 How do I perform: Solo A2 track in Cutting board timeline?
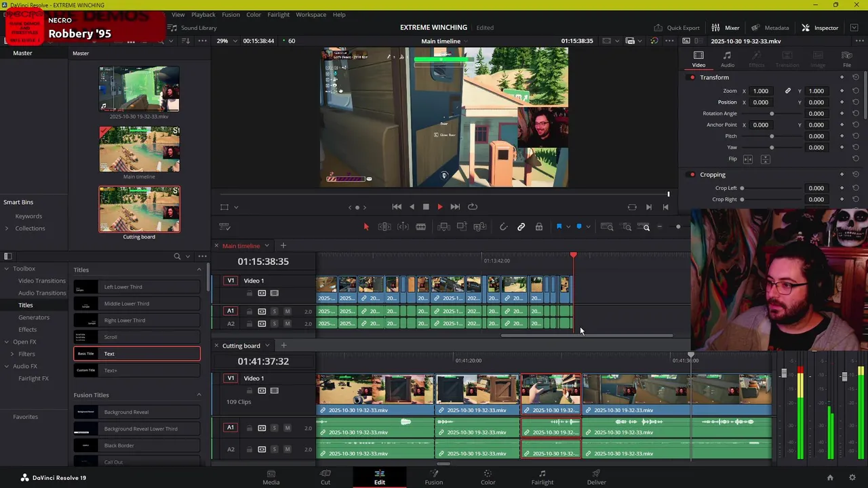[274, 449]
